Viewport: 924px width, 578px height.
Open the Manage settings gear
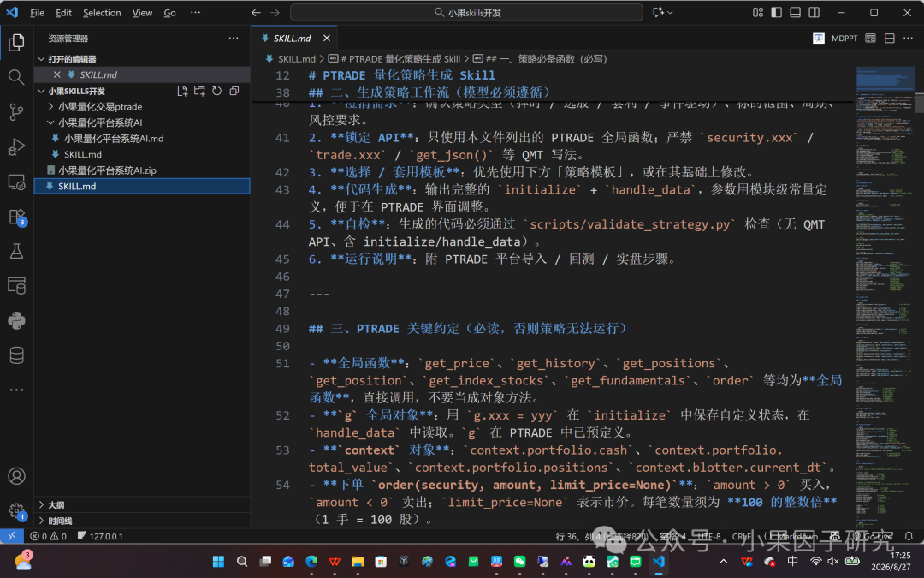click(x=16, y=510)
